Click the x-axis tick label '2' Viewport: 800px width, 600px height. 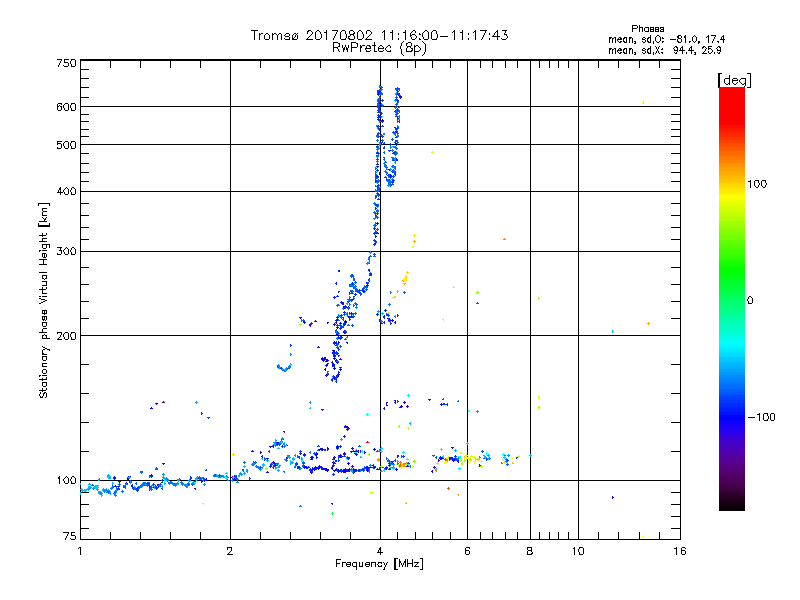[230, 551]
